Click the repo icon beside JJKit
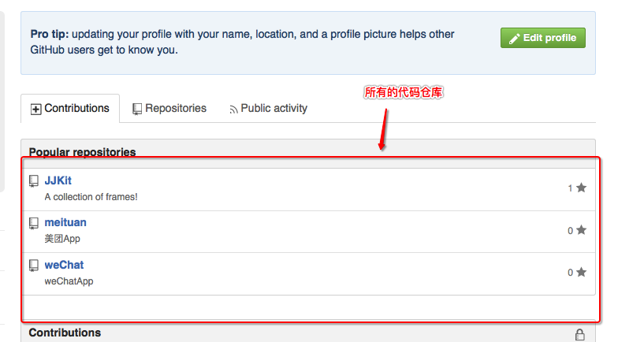The width and height of the screenshot is (644, 342). point(34,181)
